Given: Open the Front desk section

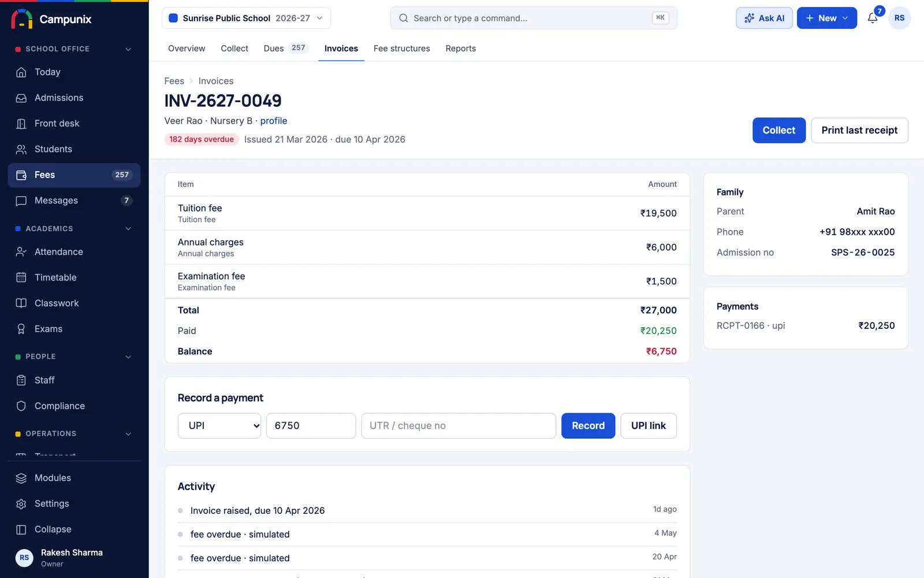Looking at the screenshot, I should (x=74, y=124).
